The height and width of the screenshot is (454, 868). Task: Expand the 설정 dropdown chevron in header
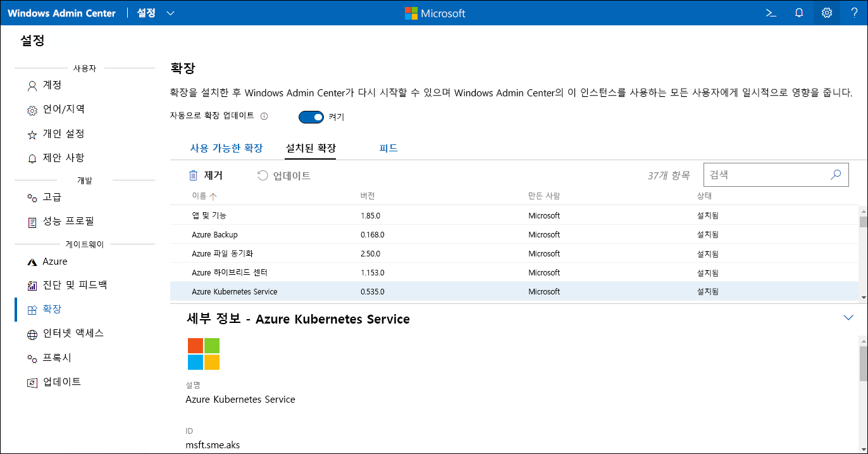pos(170,13)
